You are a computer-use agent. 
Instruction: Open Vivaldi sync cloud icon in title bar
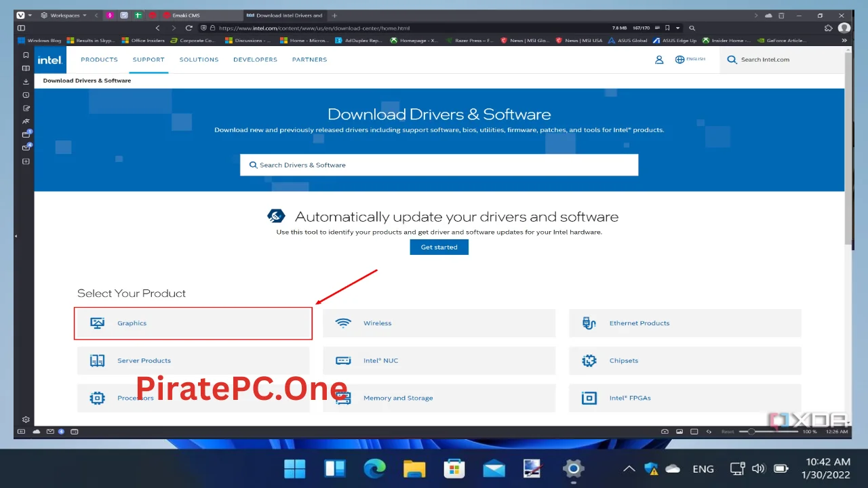click(x=768, y=15)
